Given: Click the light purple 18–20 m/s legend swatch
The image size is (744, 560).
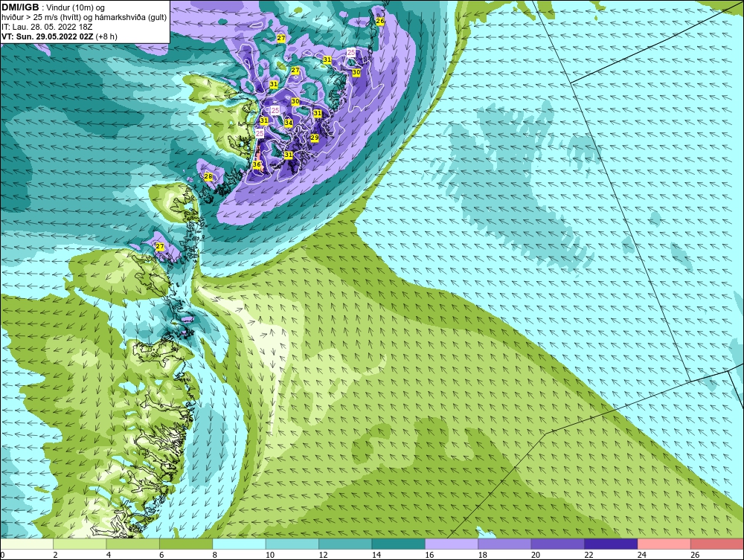Looking at the screenshot, I should pyautogui.click(x=505, y=544).
